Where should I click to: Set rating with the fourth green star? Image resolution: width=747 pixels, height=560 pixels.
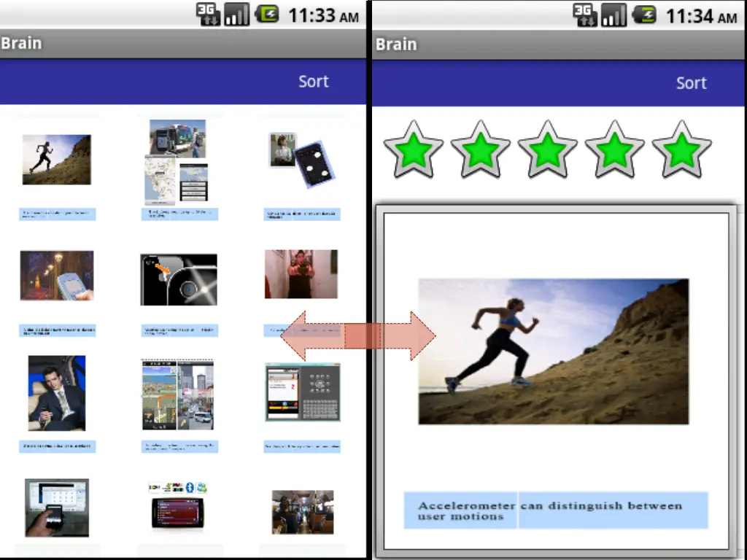(614, 149)
